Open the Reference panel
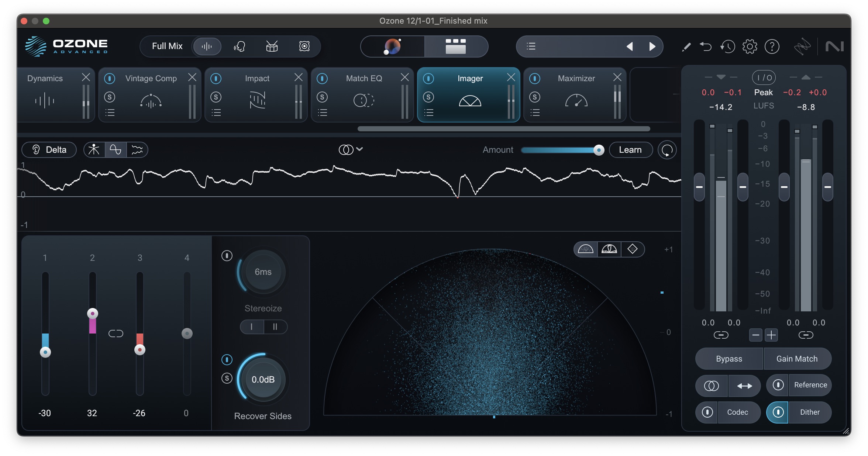Screen dimensions: 868x456 [810, 385]
